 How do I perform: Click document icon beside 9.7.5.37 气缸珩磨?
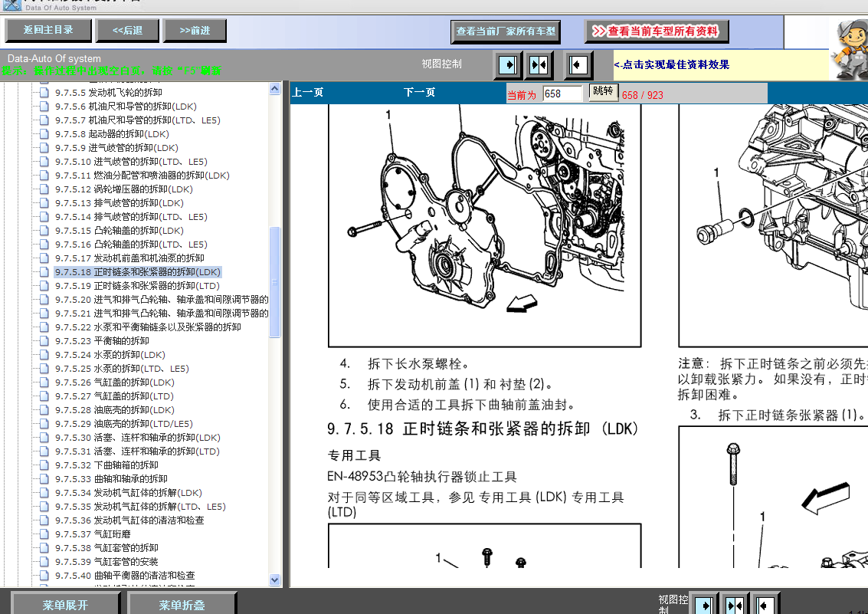44,534
